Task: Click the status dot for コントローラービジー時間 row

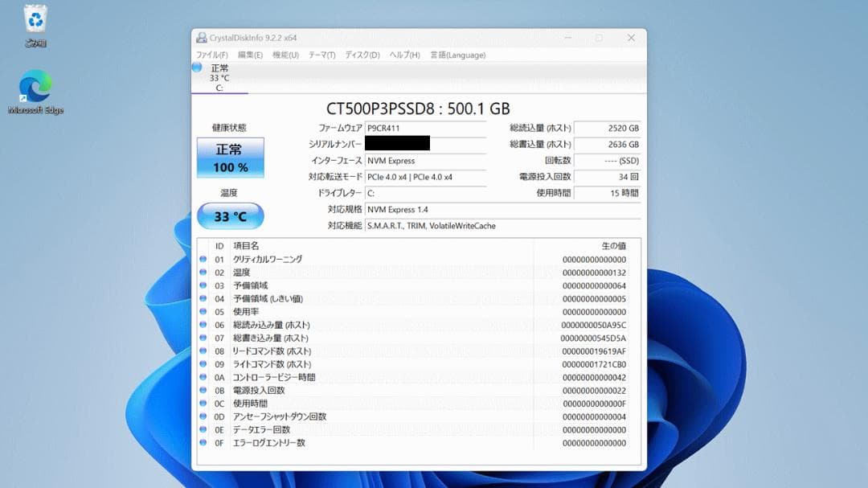Action: point(203,377)
